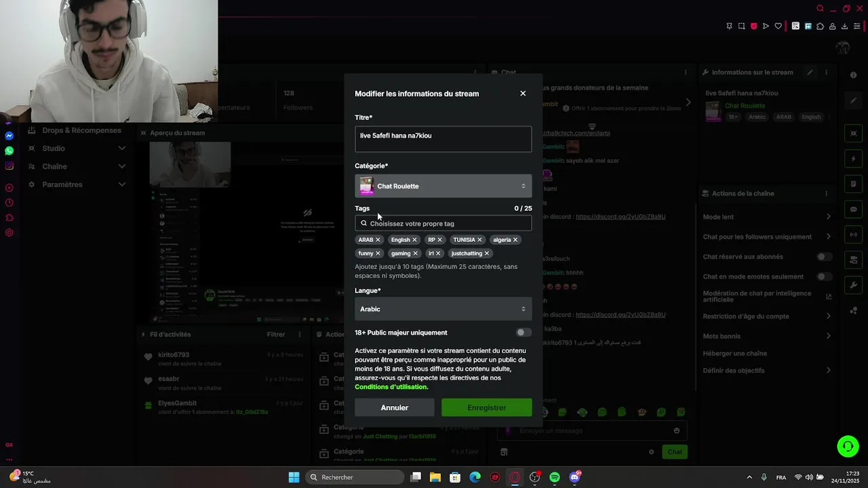This screenshot has width=868, height=488.
Task: Click the send arrow icon in toolbar
Action: tap(766, 26)
